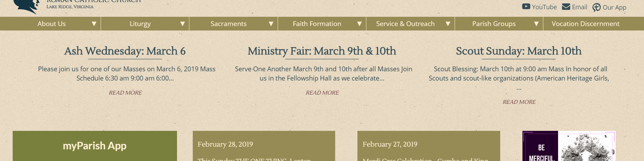
Task: Click the YouTube play icon
Action: [x=526, y=7]
